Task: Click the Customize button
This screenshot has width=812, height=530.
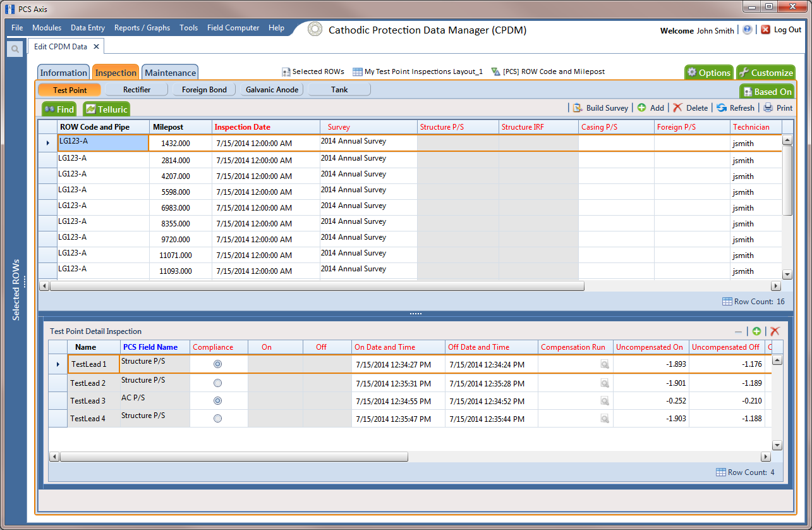Action: click(x=766, y=73)
